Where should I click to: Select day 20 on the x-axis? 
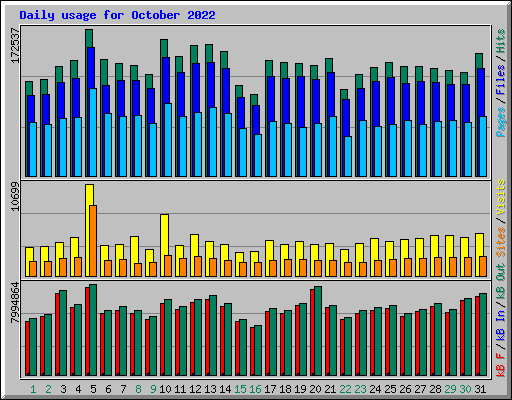click(x=315, y=389)
